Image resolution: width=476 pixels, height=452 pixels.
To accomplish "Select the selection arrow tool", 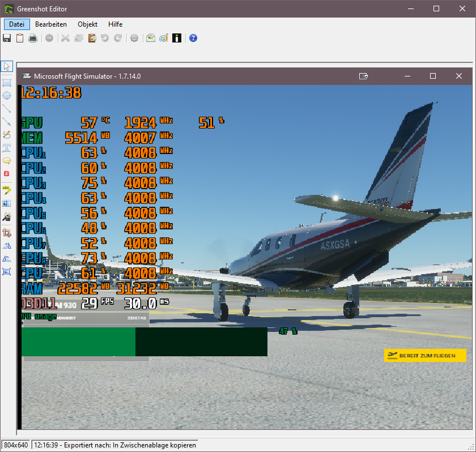I will click(7, 66).
